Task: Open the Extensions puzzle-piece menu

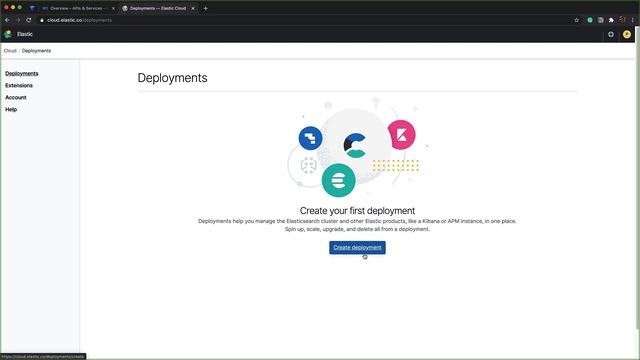Action: tap(611, 20)
